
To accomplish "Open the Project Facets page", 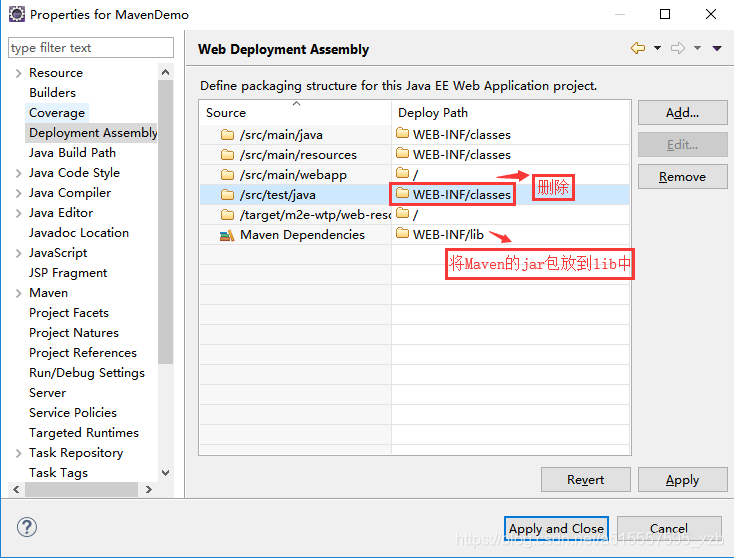I will tap(69, 313).
